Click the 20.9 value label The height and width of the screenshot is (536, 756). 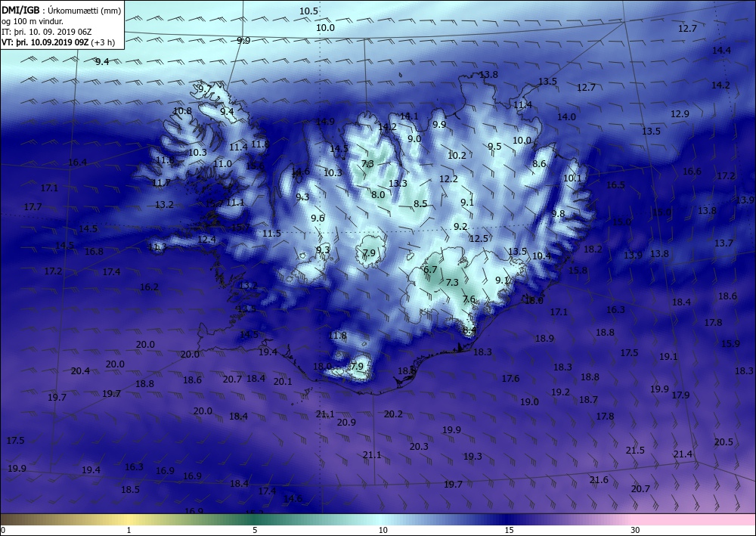pos(347,423)
